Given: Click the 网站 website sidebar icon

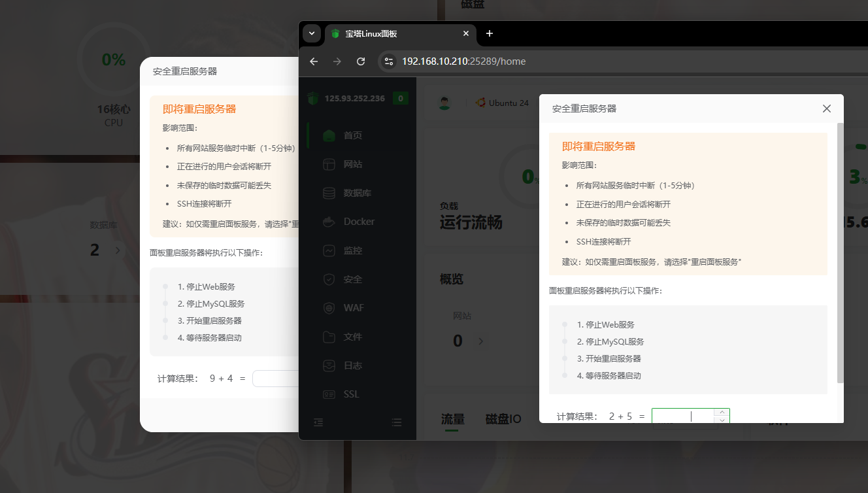Looking at the screenshot, I should (329, 164).
